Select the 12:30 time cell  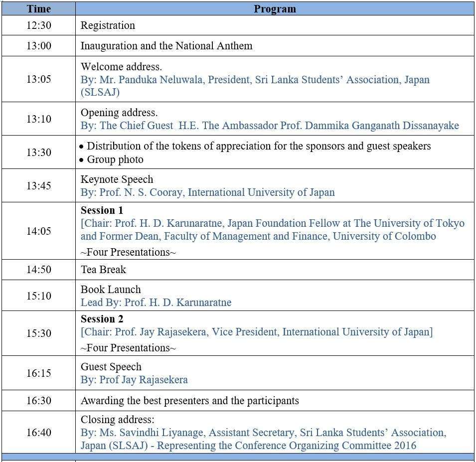tap(38, 25)
